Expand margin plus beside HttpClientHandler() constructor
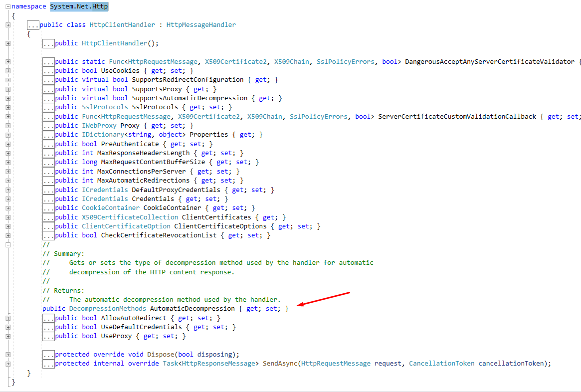Screen dimensions: 581x392 coord(8,43)
